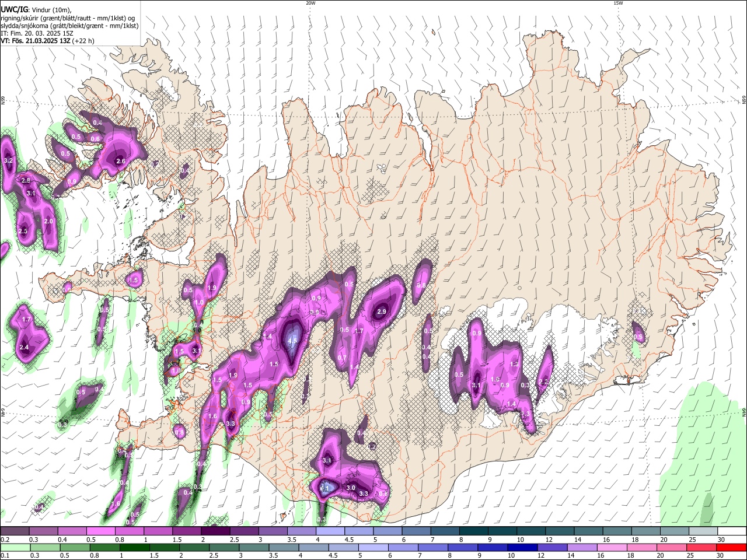This screenshot has width=747, height=560.
Task: Click the 2.9 precipitation value on the map
Action: (x=382, y=312)
